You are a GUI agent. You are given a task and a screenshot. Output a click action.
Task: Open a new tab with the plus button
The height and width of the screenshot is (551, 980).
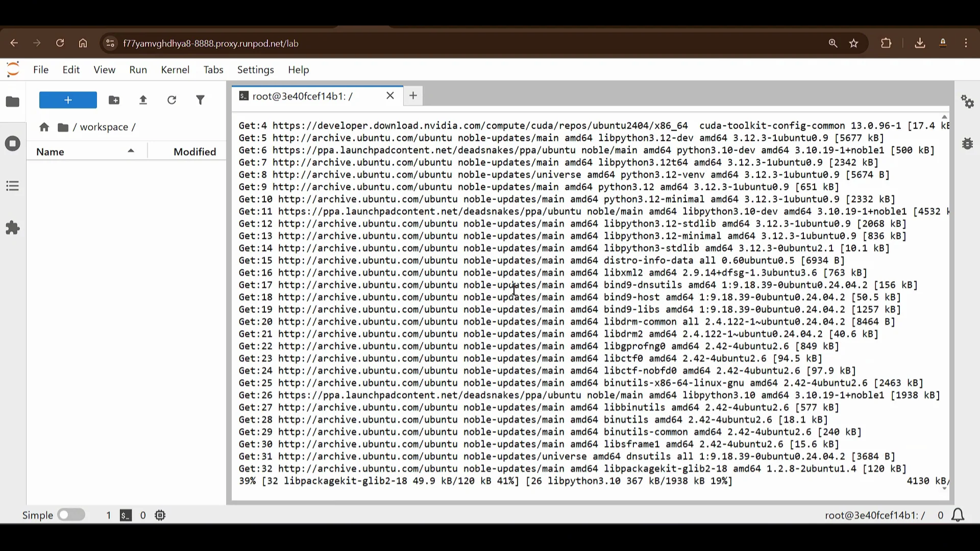(x=413, y=96)
